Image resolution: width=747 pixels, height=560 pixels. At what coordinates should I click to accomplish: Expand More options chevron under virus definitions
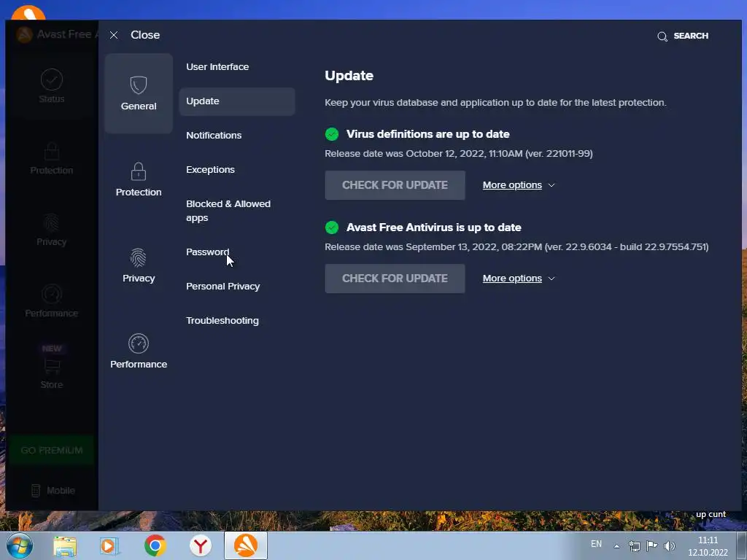551,185
